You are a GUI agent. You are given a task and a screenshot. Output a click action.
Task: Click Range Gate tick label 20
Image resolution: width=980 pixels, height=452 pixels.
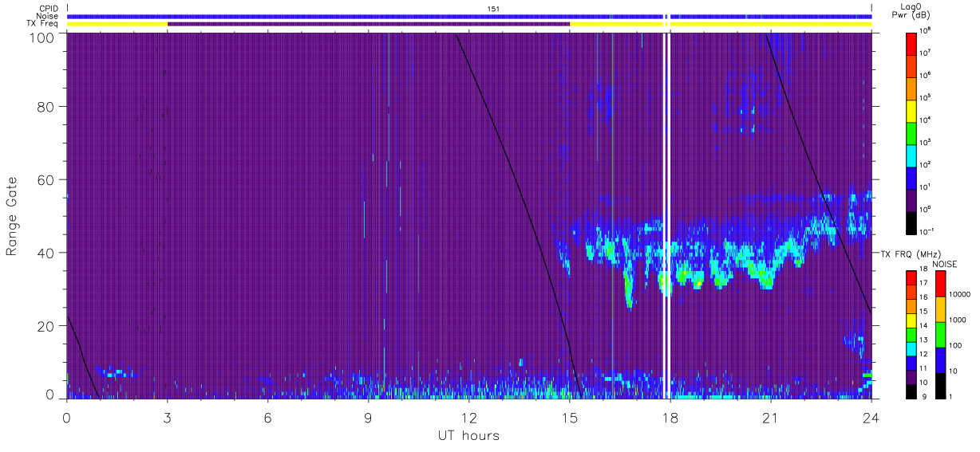45,326
